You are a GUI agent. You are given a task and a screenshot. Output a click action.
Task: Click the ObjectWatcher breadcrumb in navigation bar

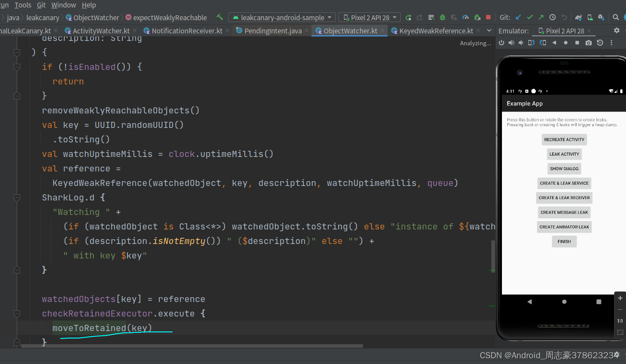tap(92, 18)
